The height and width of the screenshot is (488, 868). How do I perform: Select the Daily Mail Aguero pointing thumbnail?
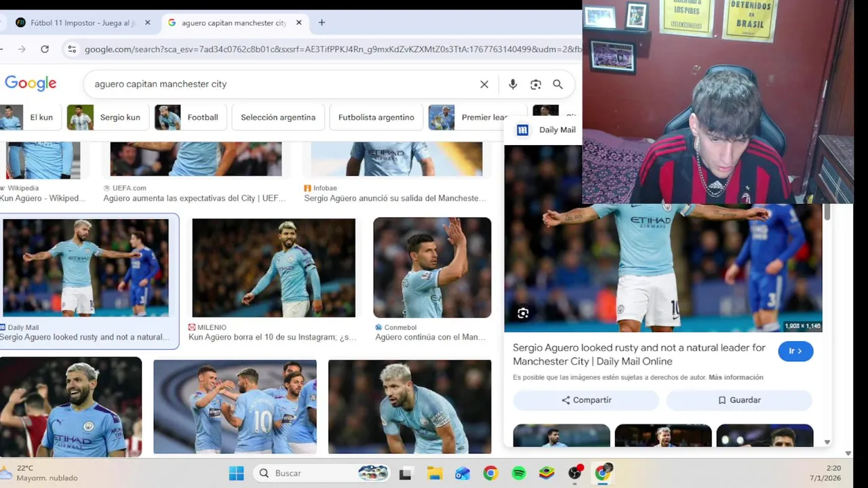pyautogui.click(x=85, y=268)
